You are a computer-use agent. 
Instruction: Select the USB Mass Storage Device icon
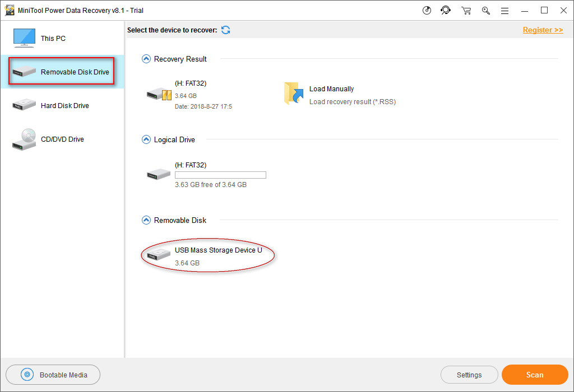click(159, 254)
